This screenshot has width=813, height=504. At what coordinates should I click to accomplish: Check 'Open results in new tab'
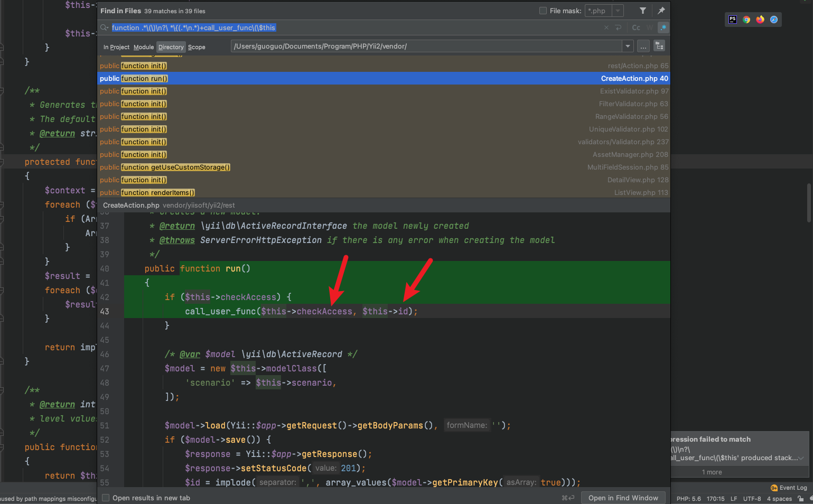(106, 498)
